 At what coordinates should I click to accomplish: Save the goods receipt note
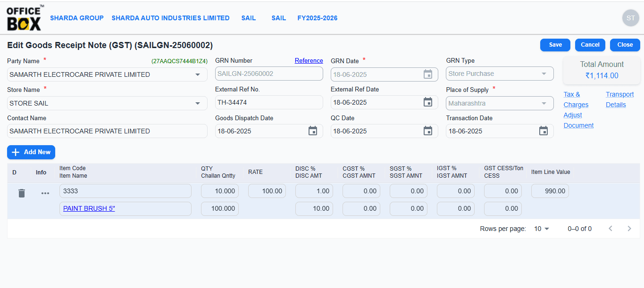[555, 45]
